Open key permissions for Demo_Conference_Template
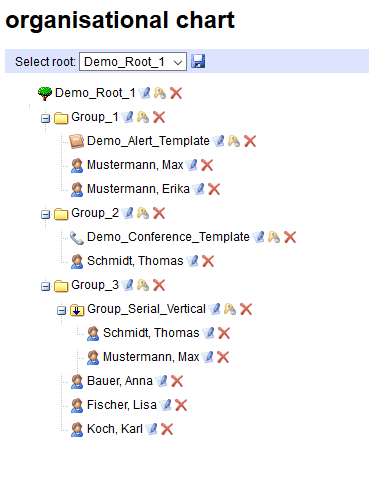 coord(274,237)
